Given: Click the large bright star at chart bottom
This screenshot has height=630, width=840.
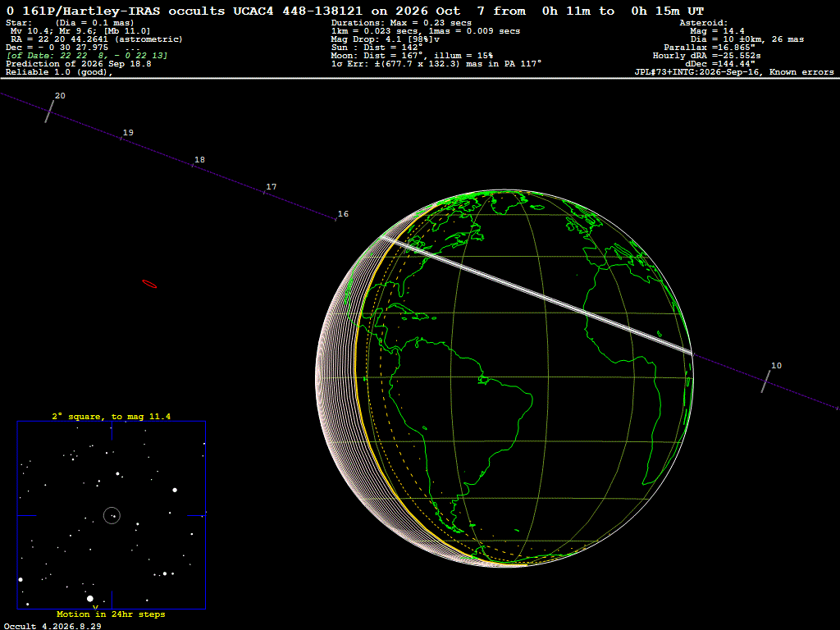Looking at the screenshot, I should (90, 598).
